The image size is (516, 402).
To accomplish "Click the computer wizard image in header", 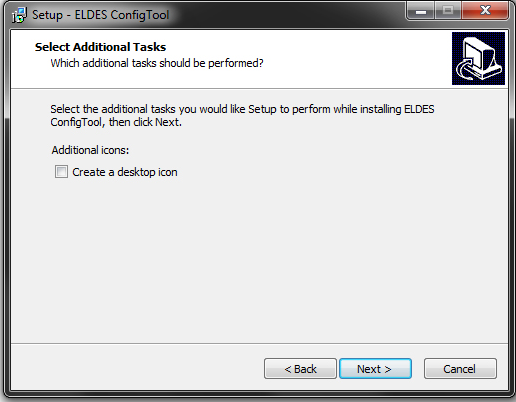I will [x=478, y=58].
